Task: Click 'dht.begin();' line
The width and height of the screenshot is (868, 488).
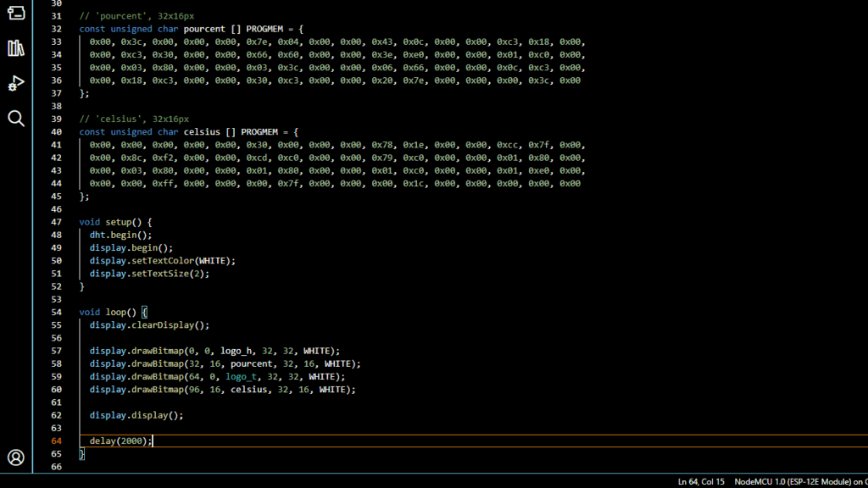Action: coord(120,235)
